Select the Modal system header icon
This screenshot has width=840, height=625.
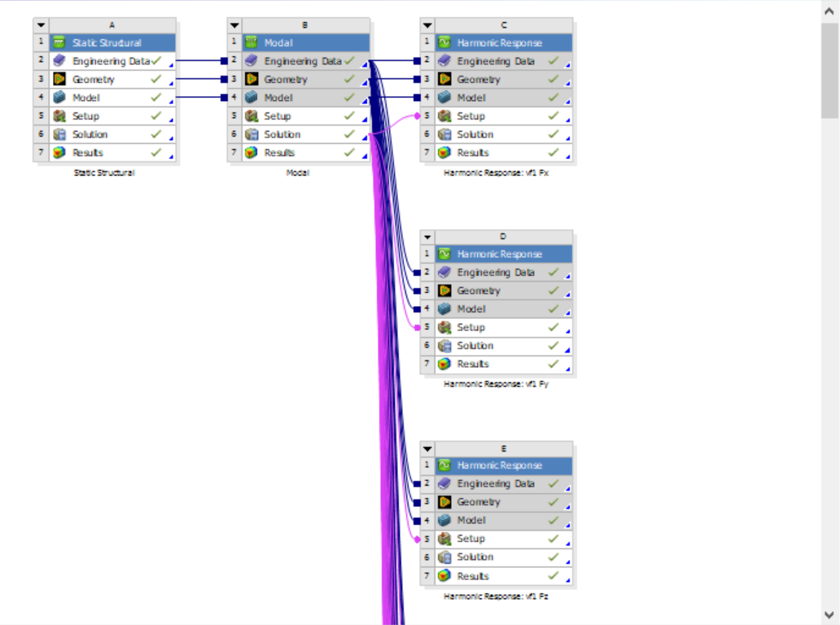252,43
